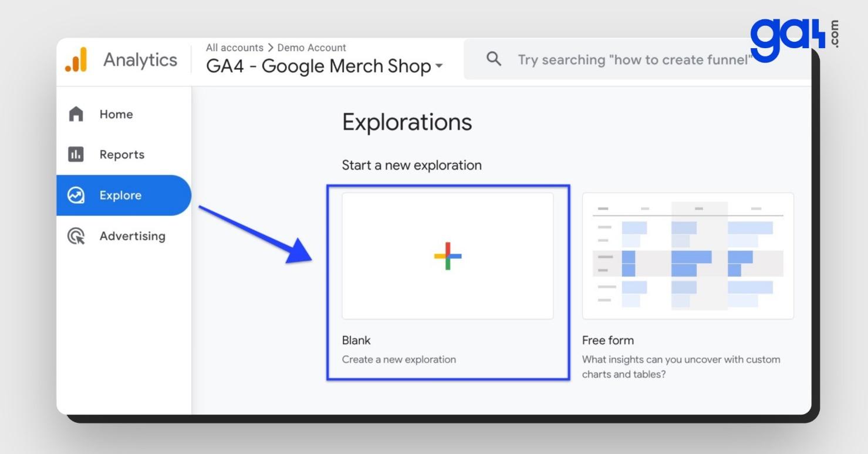The width and height of the screenshot is (868, 454).
Task: Click the Reports bar chart icon
Action: (x=76, y=154)
